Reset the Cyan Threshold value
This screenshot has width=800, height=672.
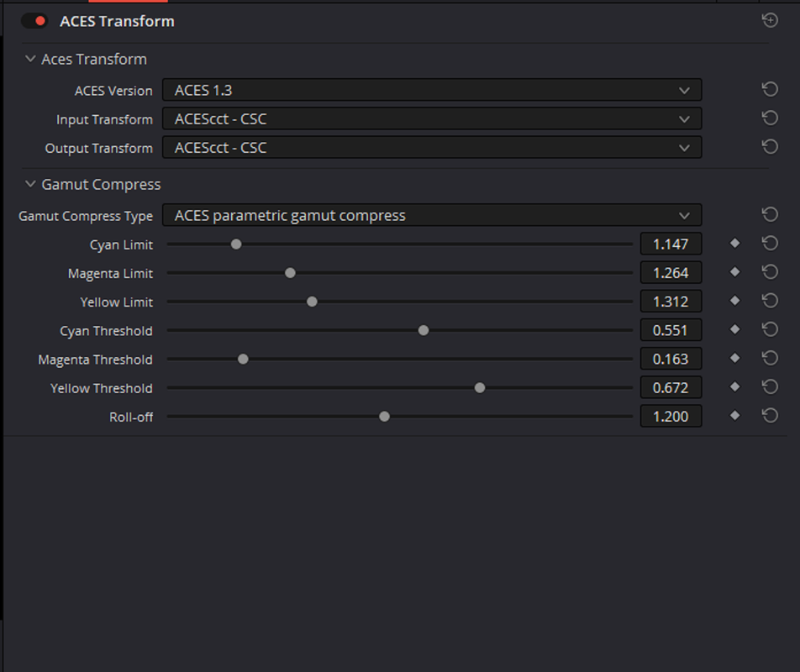770,329
